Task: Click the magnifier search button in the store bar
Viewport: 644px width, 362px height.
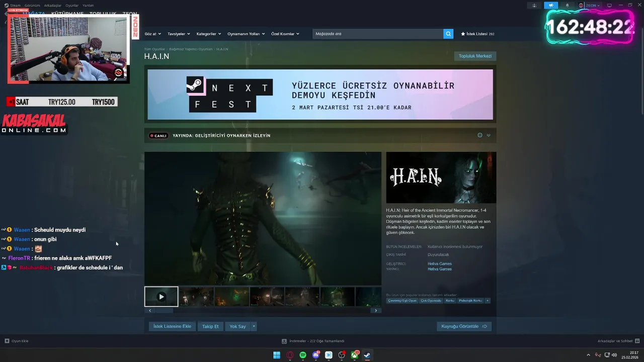Action: [448, 34]
